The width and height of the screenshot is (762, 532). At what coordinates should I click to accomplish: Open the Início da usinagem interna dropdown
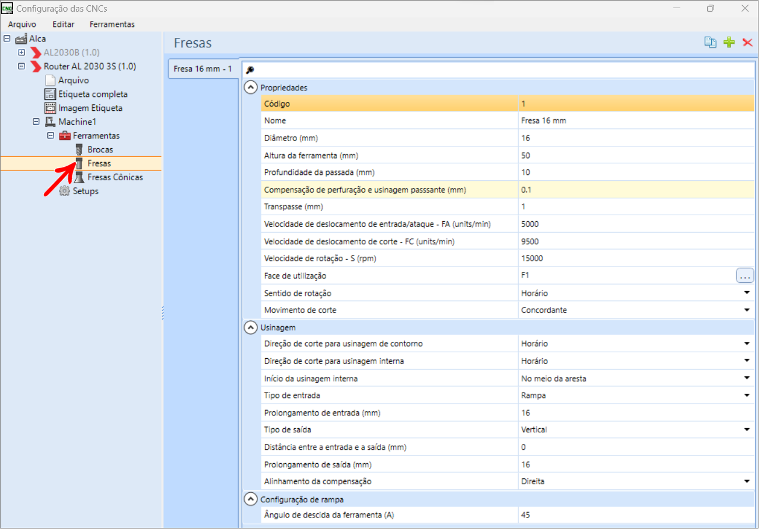coord(747,379)
